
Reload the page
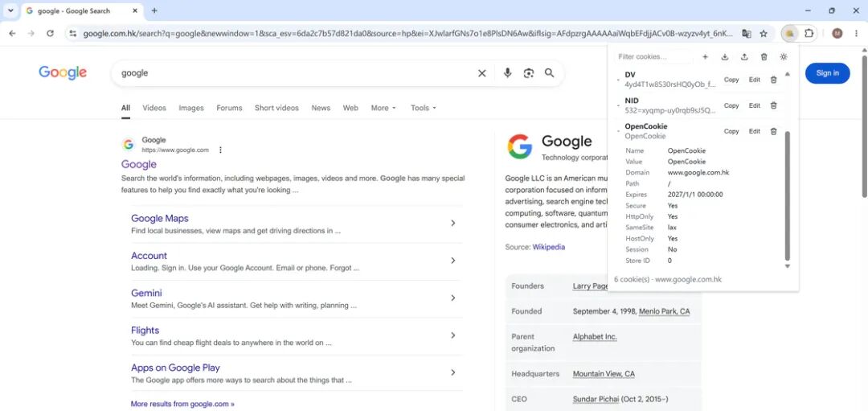pyautogui.click(x=50, y=34)
